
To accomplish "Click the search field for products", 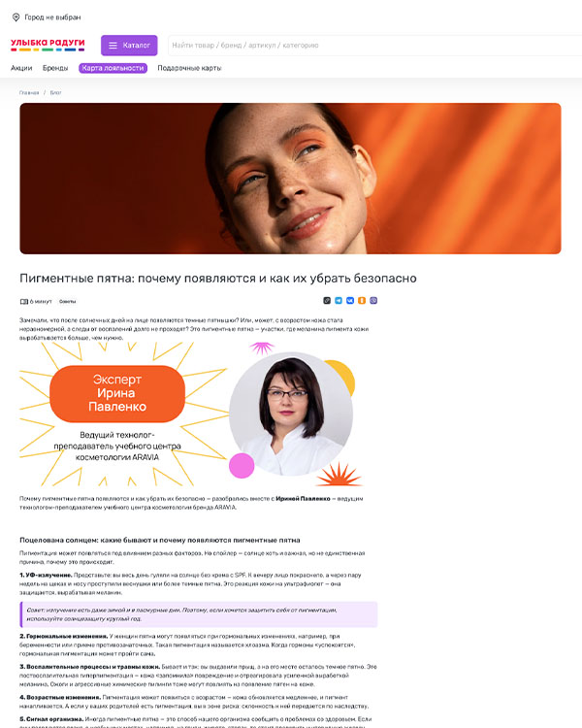I will [x=374, y=46].
